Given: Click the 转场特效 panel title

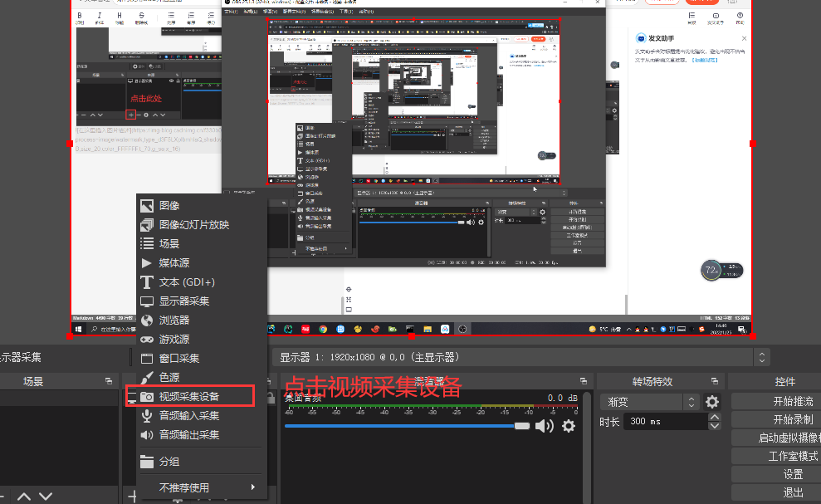Looking at the screenshot, I should coord(652,381).
